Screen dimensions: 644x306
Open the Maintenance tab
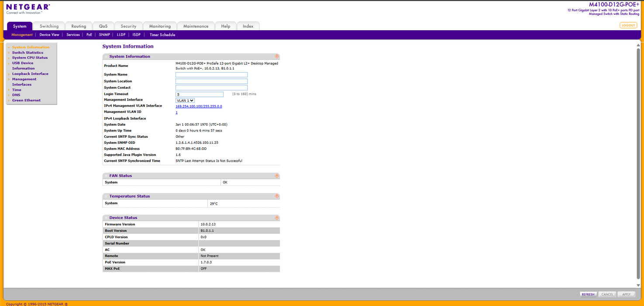196,26
